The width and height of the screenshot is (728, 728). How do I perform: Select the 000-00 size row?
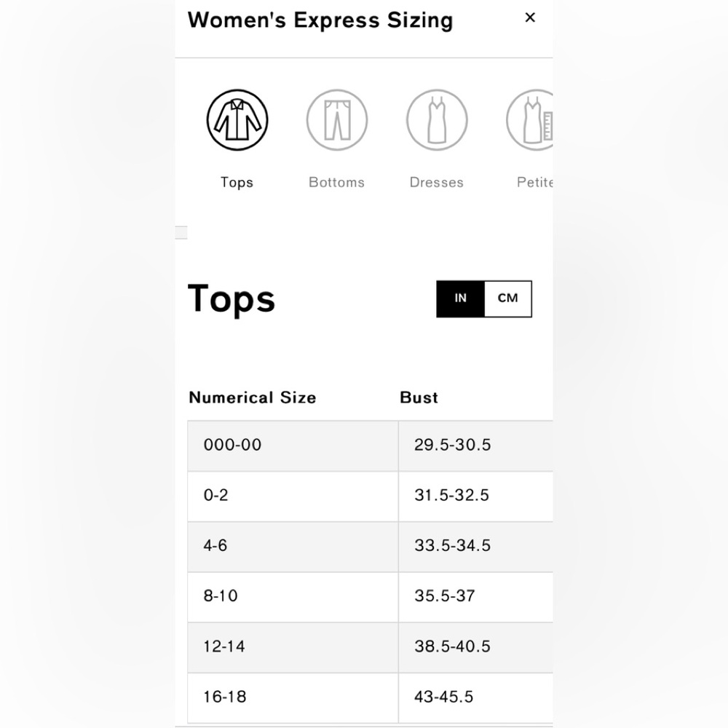[x=370, y=446]
